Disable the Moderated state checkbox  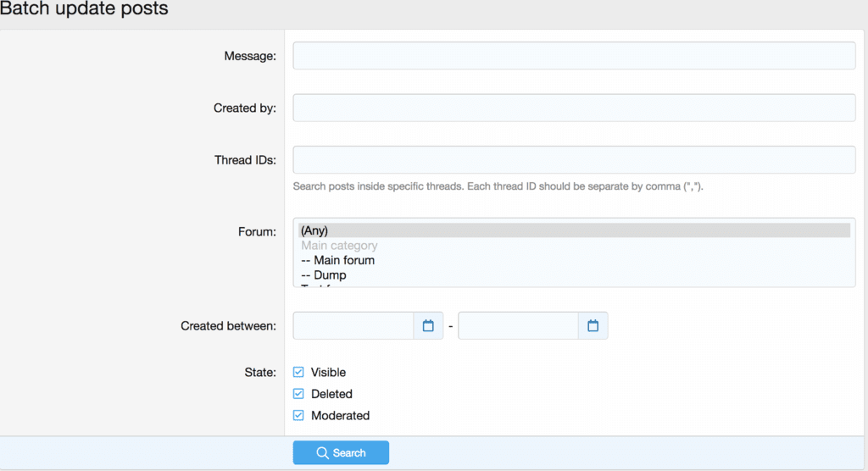(298, 416)
